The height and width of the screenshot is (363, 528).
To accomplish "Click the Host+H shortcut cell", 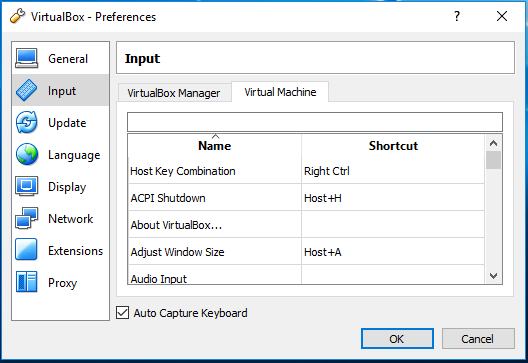I will click(393, 198).
